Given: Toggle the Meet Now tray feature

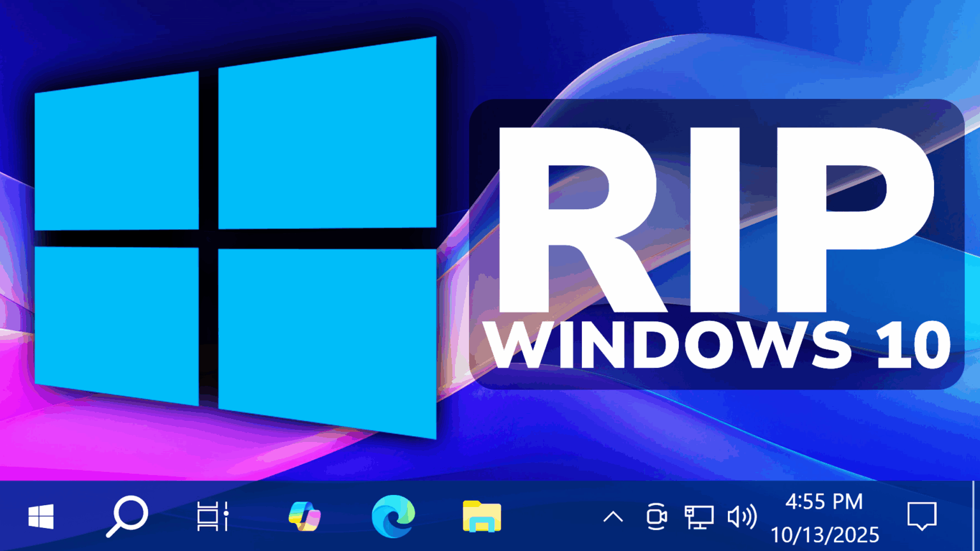Looking at the screenshot, I should pos(657,517).
